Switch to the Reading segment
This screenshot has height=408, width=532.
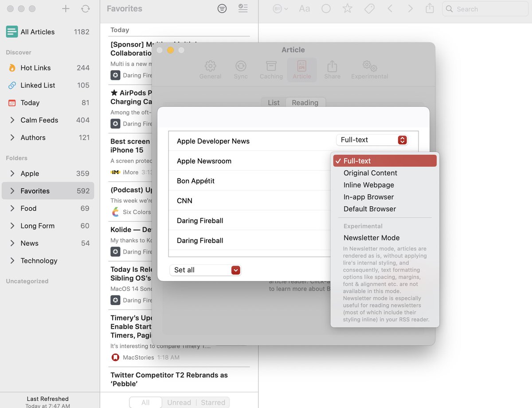click(x=305, y=102)
